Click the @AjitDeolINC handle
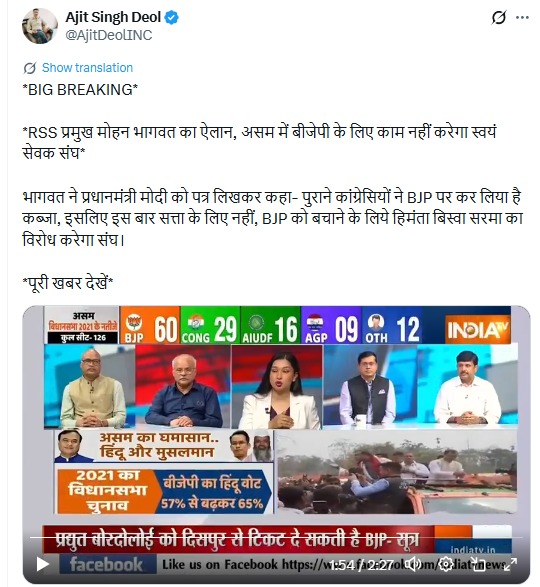The height and width of the screenshot is (587, 540). pyautogui.click(x=109, y=35)
